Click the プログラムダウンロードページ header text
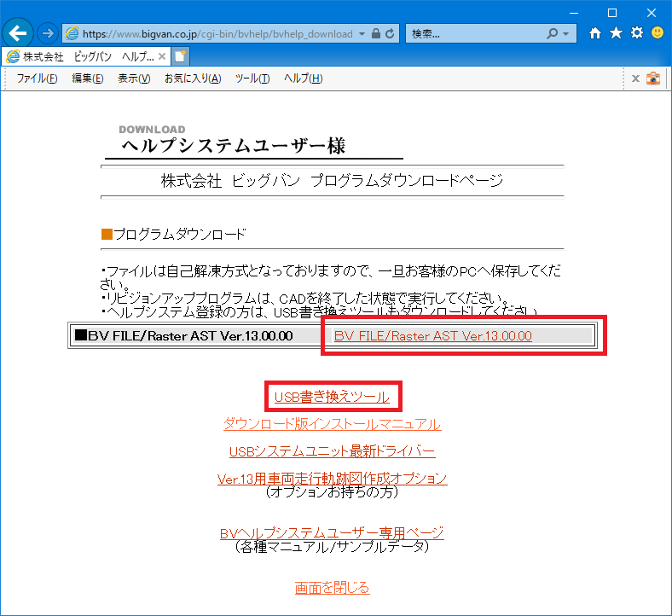 point(407,181)
